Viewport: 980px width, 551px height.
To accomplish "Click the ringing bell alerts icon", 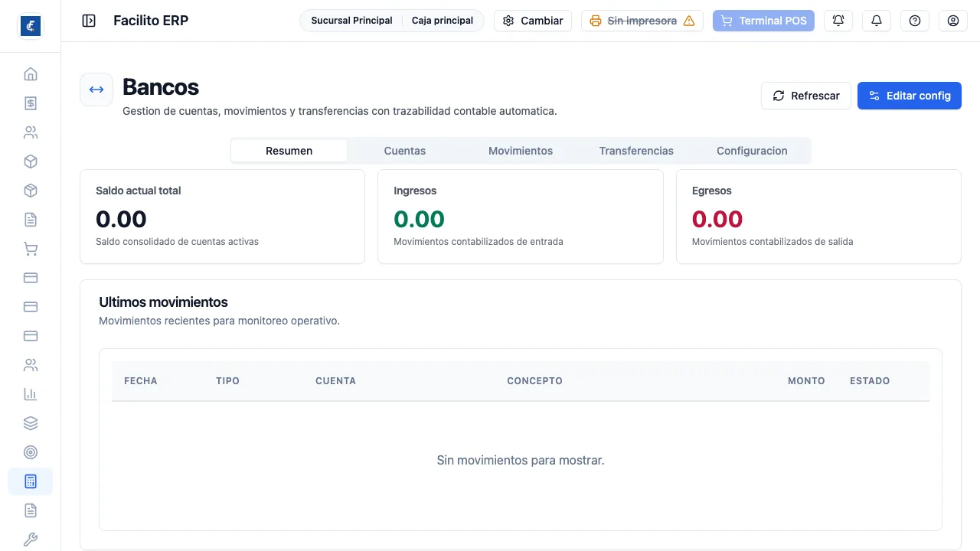I will (838, 21).
